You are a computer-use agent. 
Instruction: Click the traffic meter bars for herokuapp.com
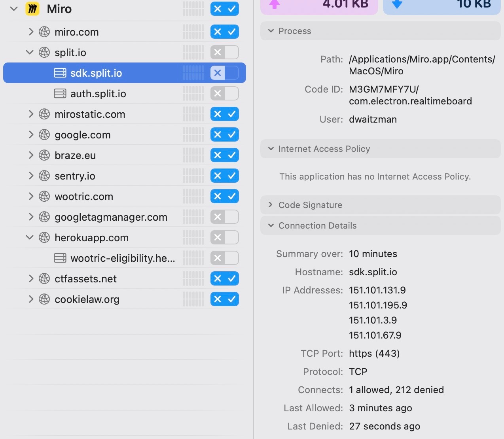tap(193, 237)
